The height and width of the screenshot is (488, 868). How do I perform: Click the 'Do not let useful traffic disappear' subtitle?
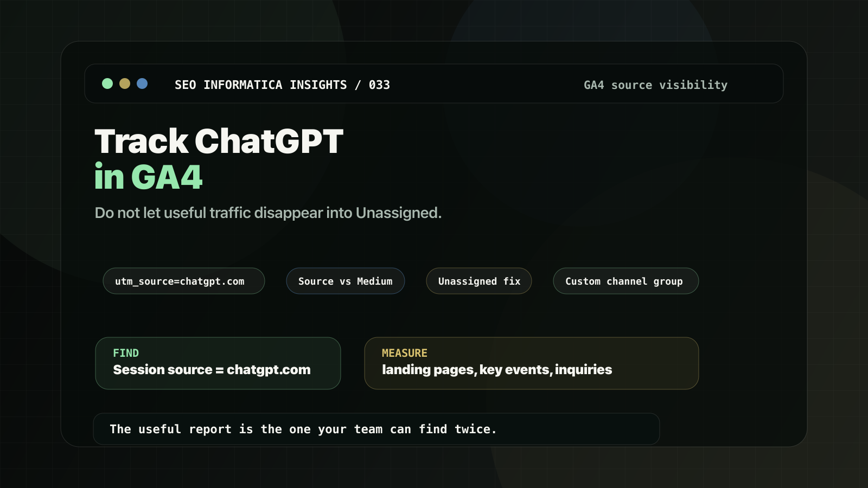click(268, 213)
